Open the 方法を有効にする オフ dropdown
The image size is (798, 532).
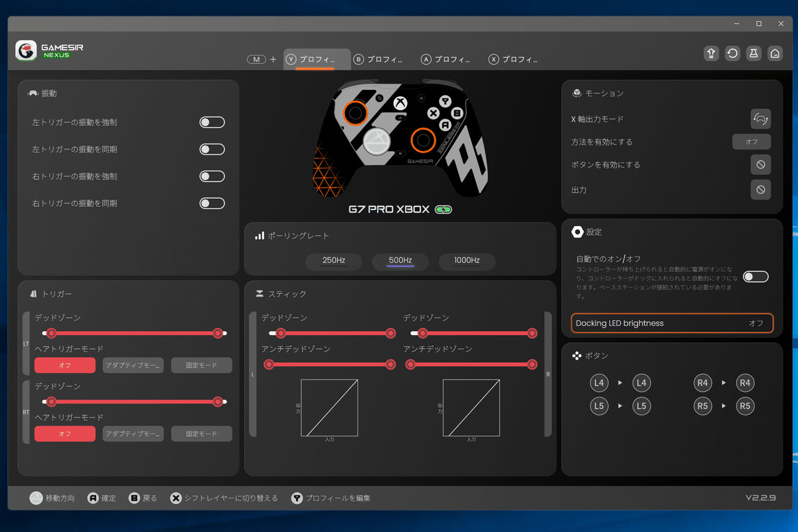click(x=751, y=142)
